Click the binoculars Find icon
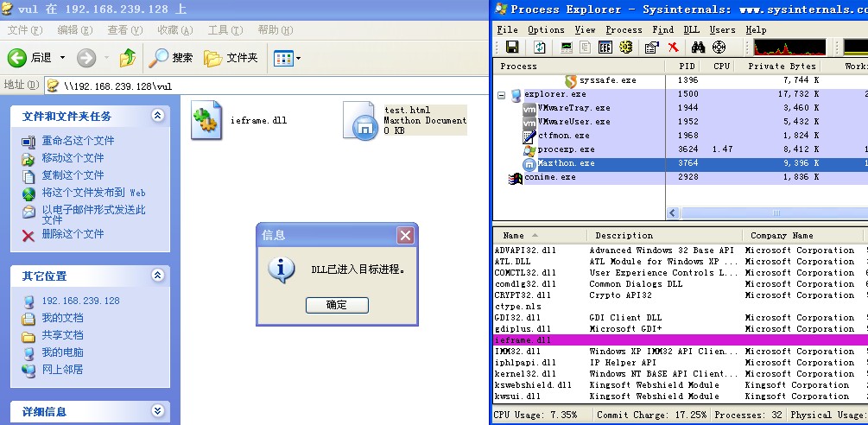This screenshot has height=425, width=868. 698,47
